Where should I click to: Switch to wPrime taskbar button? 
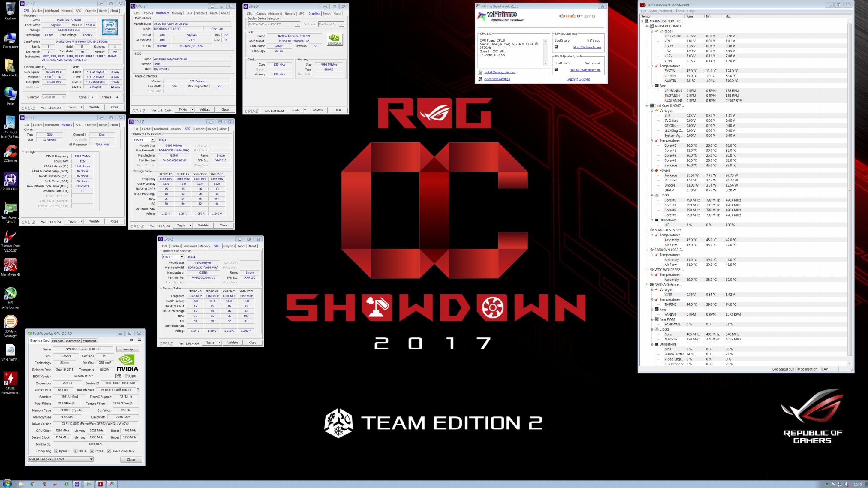coord(112,484)
